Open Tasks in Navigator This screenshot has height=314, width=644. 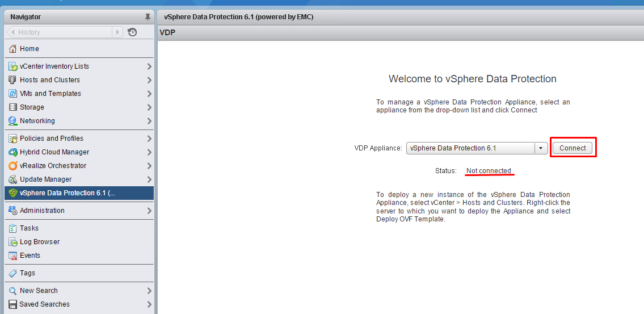click(x=79, y=228)
